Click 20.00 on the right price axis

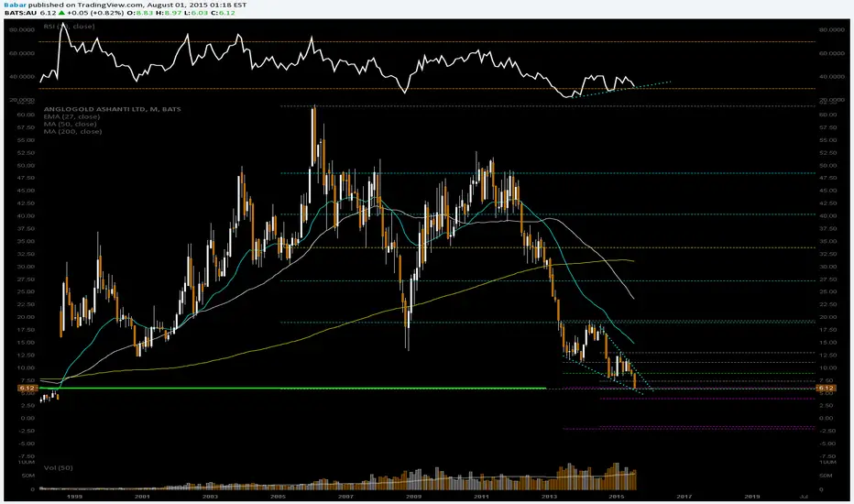827,317
